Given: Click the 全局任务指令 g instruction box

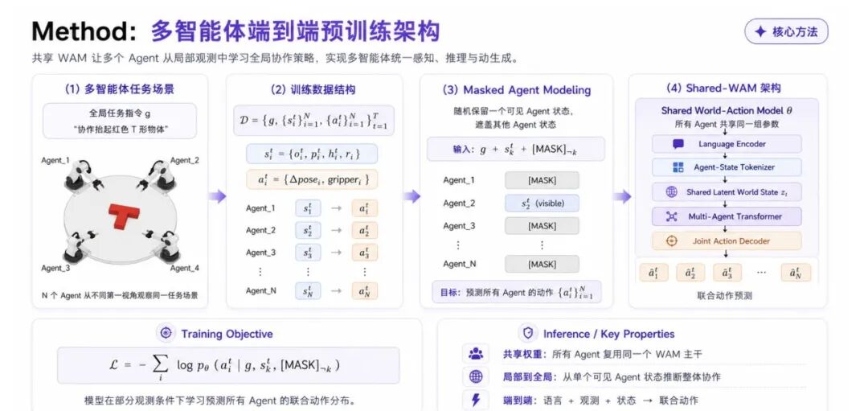Looking at the screenshot, I should pyautogui.click(x=120, y=121).
